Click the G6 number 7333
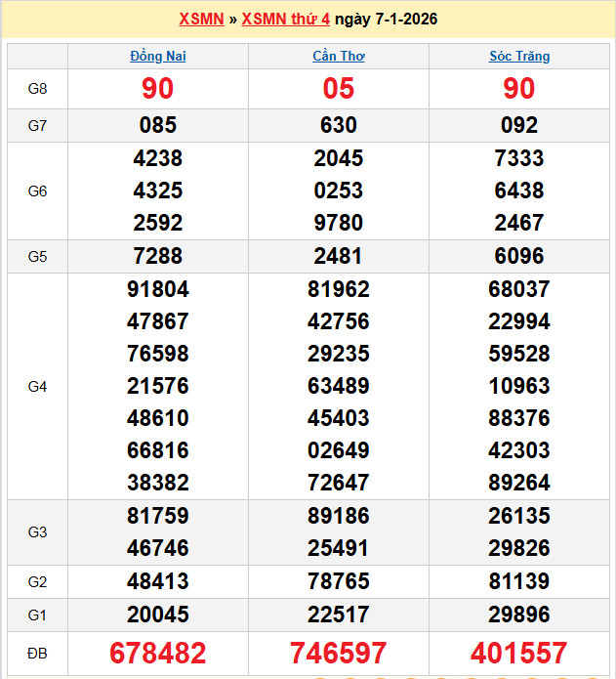The image size is (616, 679). pyautogui.click(x=518, y=158)
